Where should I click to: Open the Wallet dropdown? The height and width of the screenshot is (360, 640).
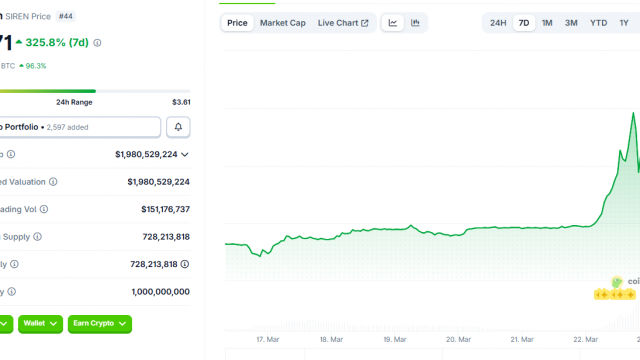click(40, 324)
